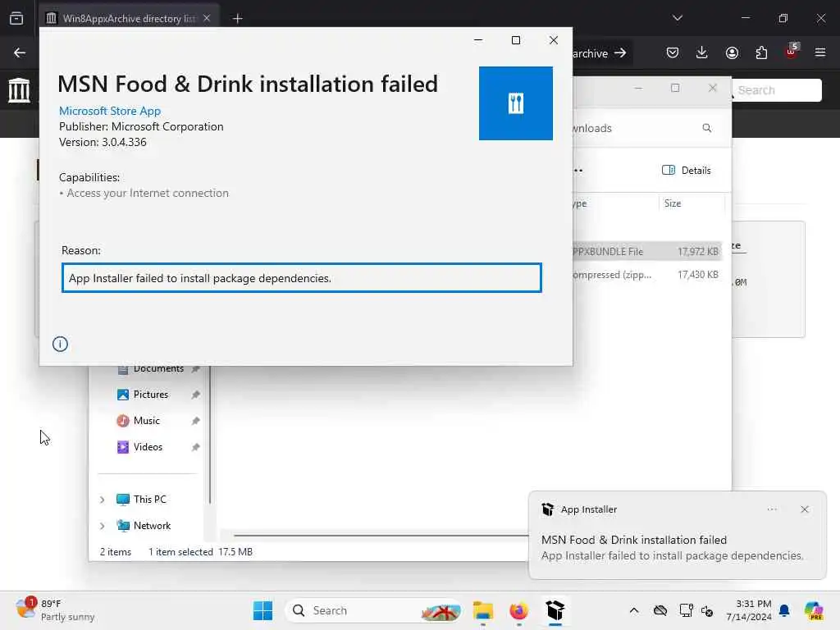The image size is (840, 630).
Task: Open Firefox account icon
Action: (732, 52)
